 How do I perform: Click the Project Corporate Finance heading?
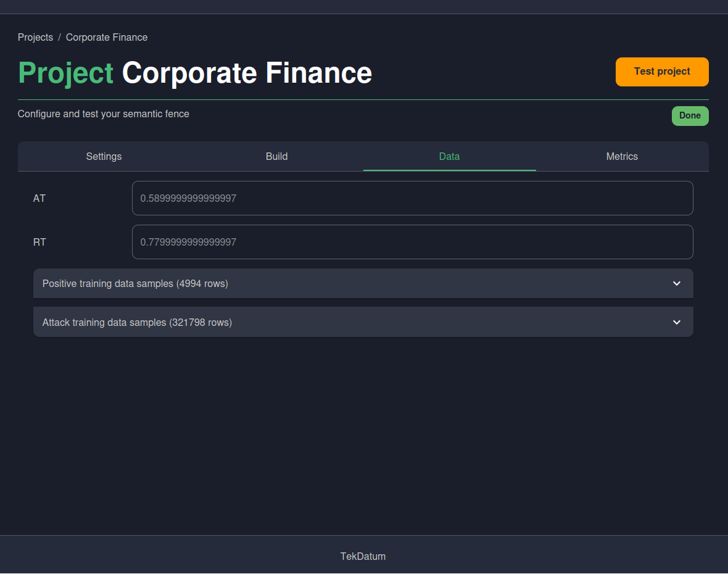click(x=195, y=73)
